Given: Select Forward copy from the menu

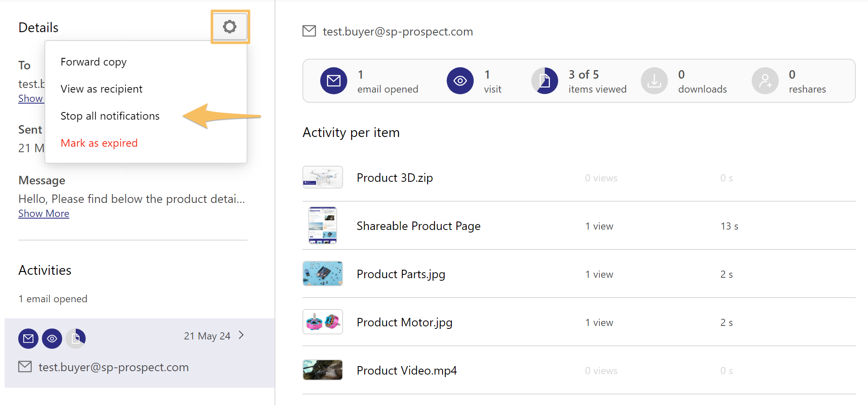Looking at the screenshot, I should click(x=93, y=62).
